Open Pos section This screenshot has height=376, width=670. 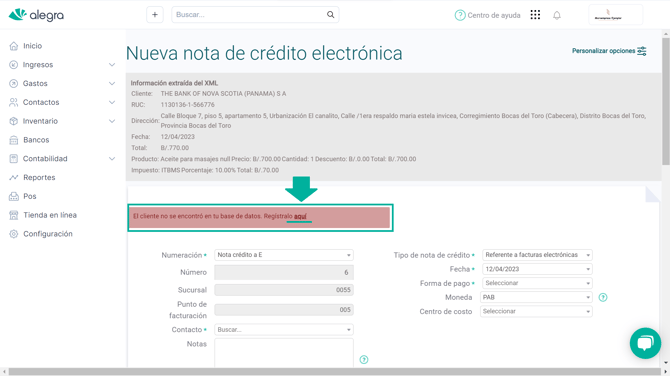[x=30, y=196]
